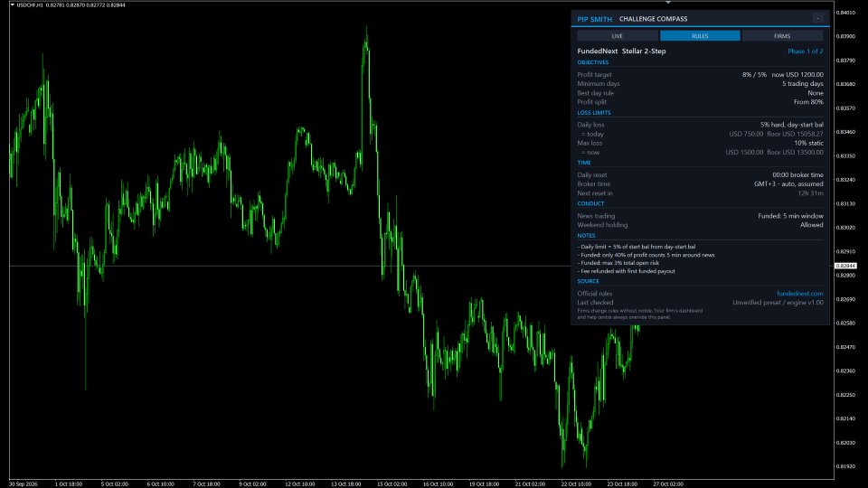Viewport: 868px width, 488px height.
Task: Click the "Funded: max 3% total open risk" note
Action: click(x=618, y=263)
